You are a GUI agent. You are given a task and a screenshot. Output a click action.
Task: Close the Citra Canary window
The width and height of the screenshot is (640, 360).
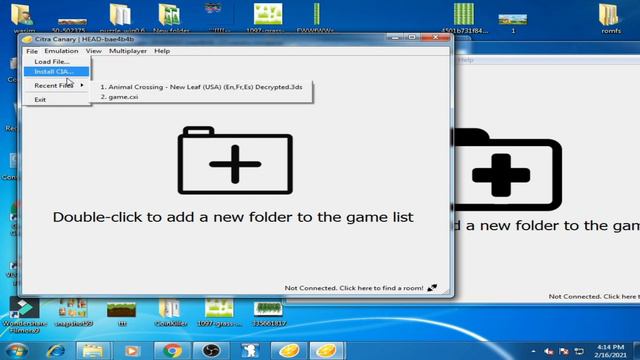435,38
